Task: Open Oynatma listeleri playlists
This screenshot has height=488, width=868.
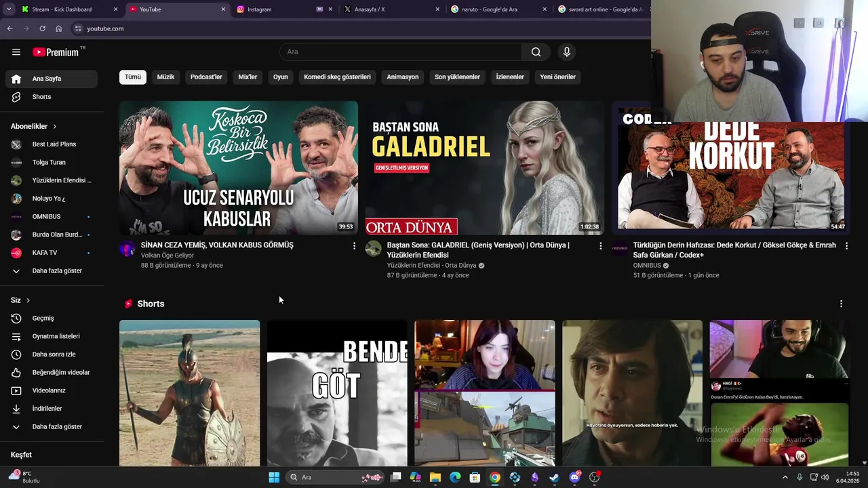Action: point(52,336)
